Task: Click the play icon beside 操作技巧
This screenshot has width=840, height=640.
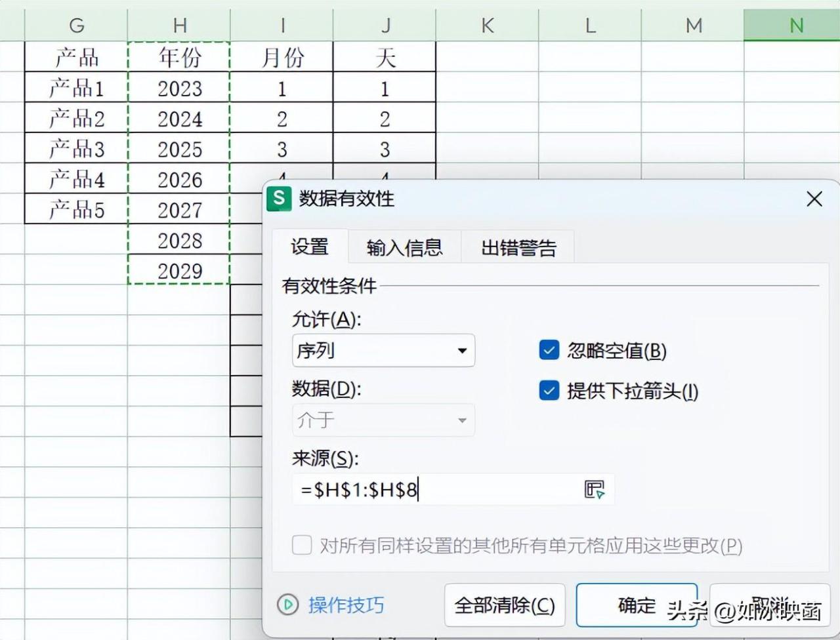Action: [287, 605]
